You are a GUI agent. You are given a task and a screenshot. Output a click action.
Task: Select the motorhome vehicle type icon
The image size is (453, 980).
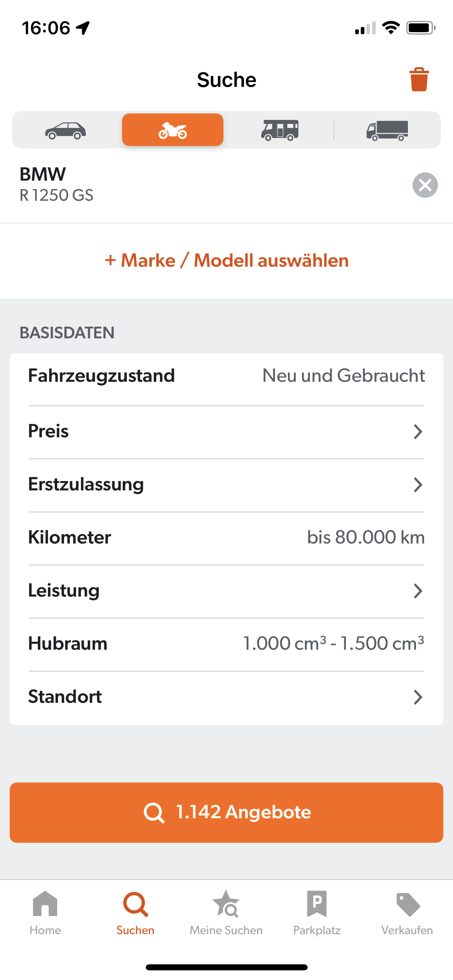[x=280, y=130]
